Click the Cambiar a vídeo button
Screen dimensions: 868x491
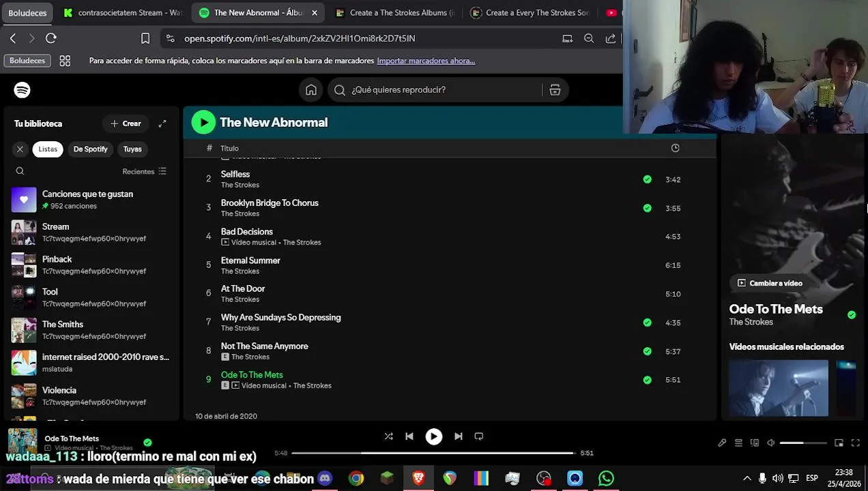tap(769, 283)
